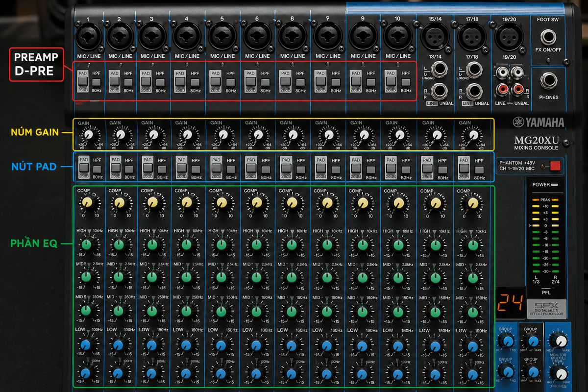
Task: Turn the channel 5 MID 2.5kHz EQ knob
Action: click(x=221, y=277)
